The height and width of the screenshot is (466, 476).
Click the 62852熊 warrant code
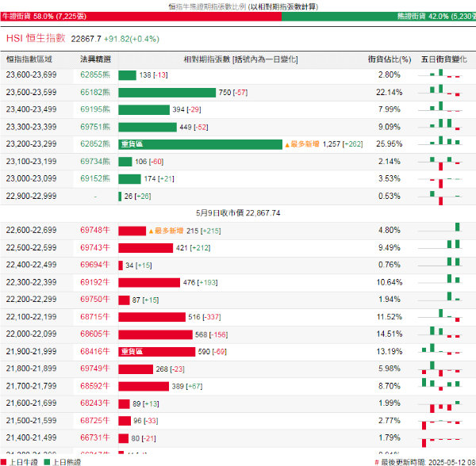point(95,144)
